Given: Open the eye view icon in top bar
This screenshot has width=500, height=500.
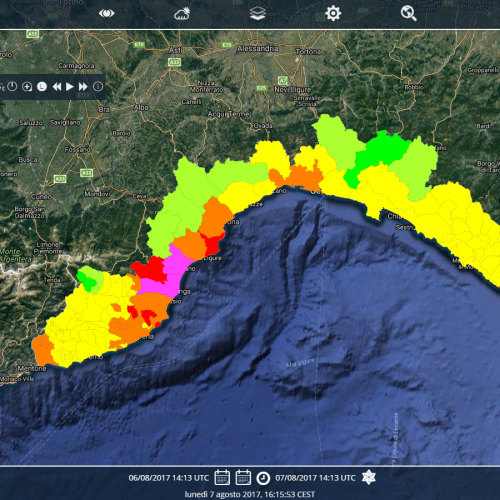Looking at the screenshot, I should tap(106, 13).
